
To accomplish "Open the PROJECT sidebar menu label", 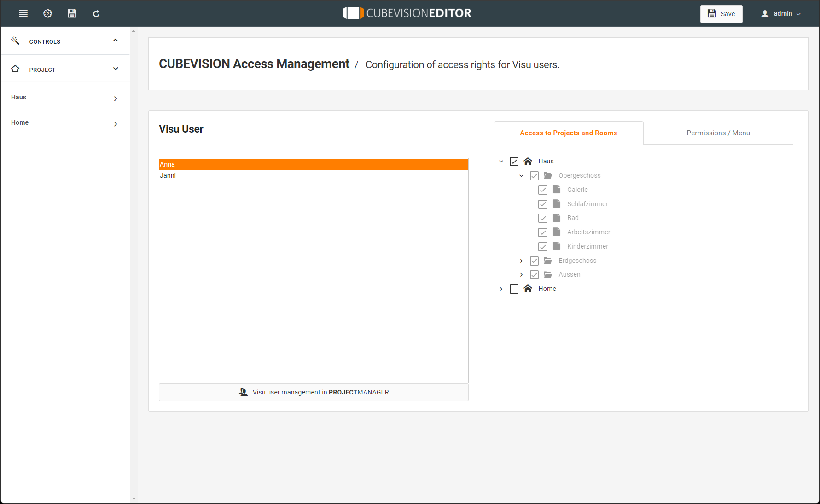I will point(42,70).
